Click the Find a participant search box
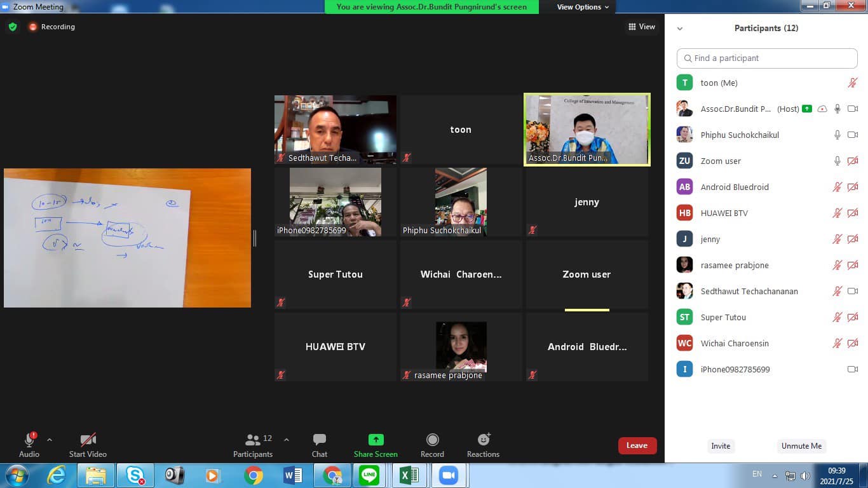 (x=767, y=58)
